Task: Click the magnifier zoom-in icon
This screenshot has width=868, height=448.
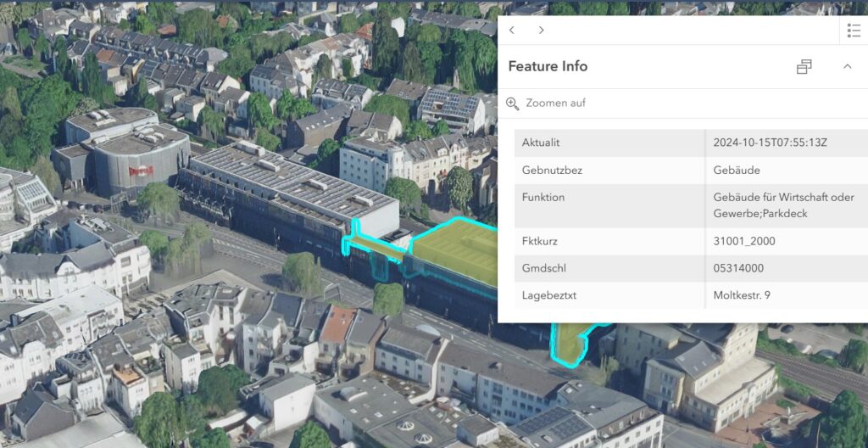Action: [513, 104]
